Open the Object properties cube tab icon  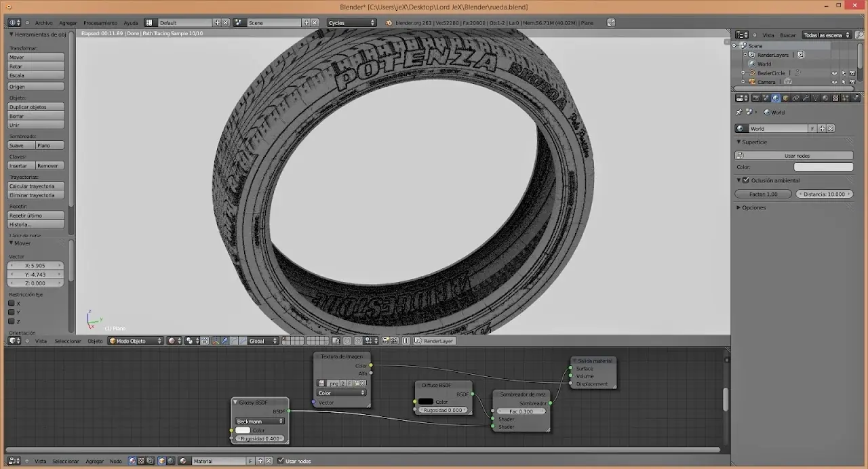click(786, 98)
